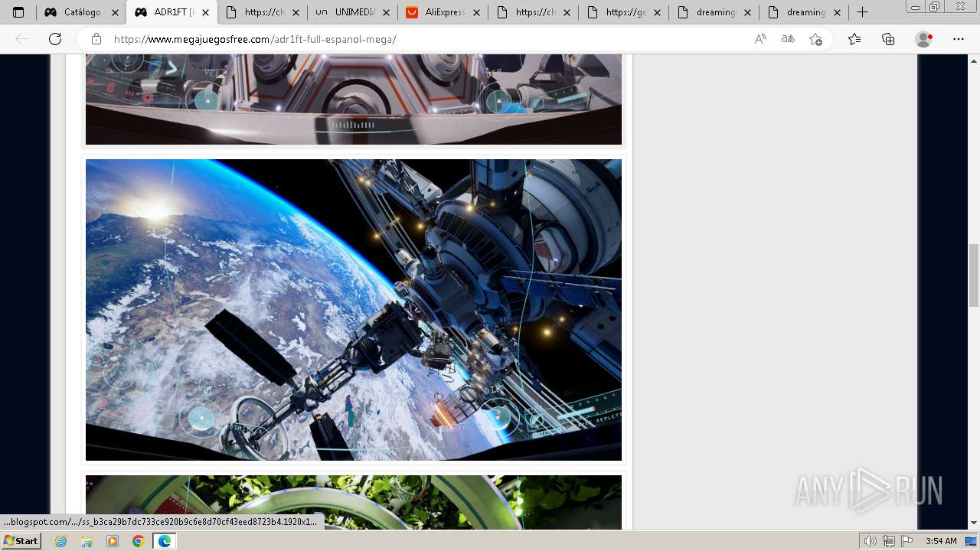Viewport: 980px width, 551px height.
Task: Close the ADR1FT tab
Action: [205, 12]
